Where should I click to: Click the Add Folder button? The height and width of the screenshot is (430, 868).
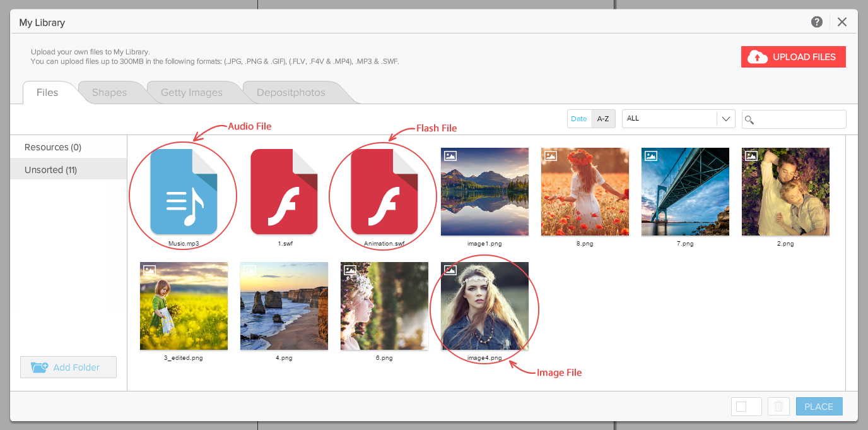[x=68, y=367]
